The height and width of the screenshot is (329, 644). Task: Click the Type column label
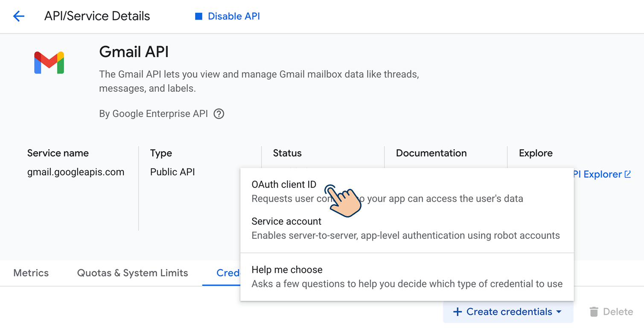click(161, 153)
